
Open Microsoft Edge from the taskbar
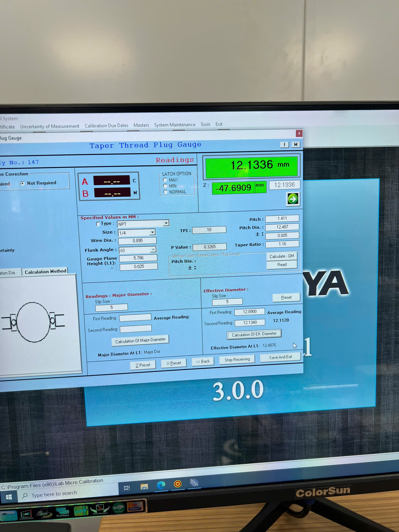(x=161, y=485)
